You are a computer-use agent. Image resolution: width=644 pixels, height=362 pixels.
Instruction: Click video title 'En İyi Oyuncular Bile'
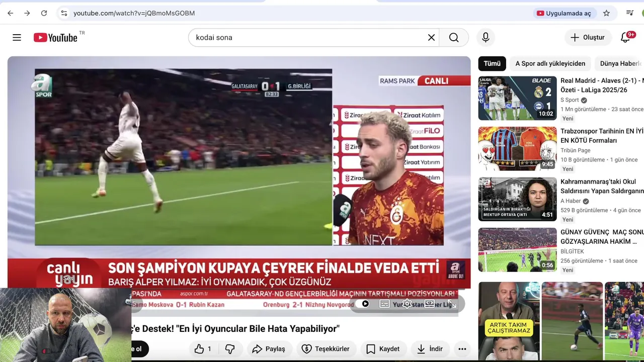coord(235,329)
